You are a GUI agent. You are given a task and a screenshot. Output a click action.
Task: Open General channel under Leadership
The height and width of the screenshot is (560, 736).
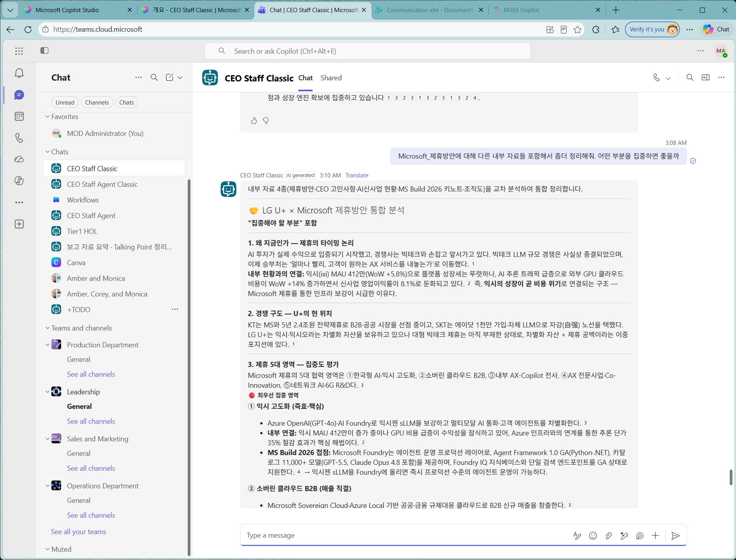79,406
